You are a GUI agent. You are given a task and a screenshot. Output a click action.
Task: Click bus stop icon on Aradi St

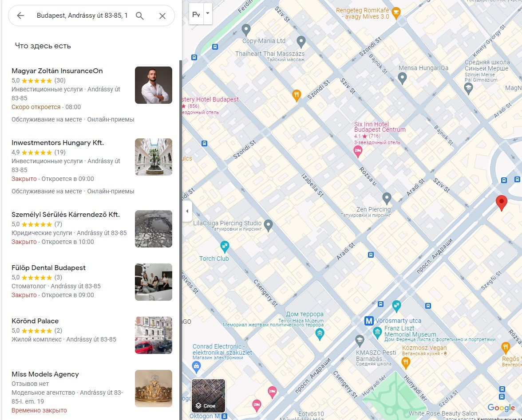tap(371, 255)
